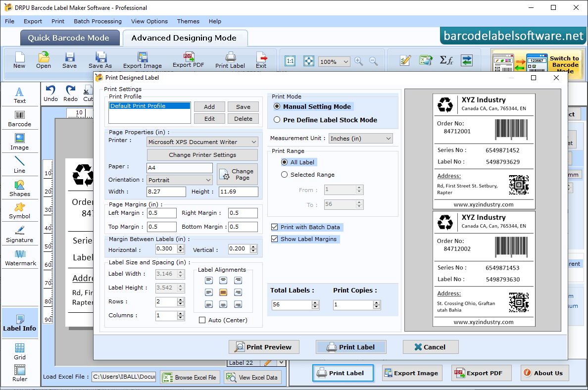Click the 1:1 actual size icon
Viewport: 588px width, 390px height.
click(x=290, y=61)
